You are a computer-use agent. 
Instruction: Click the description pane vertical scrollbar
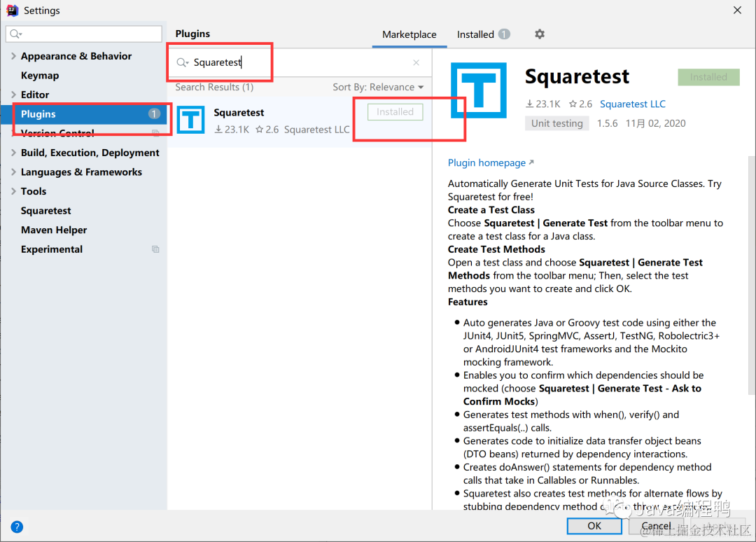(752, 275)
